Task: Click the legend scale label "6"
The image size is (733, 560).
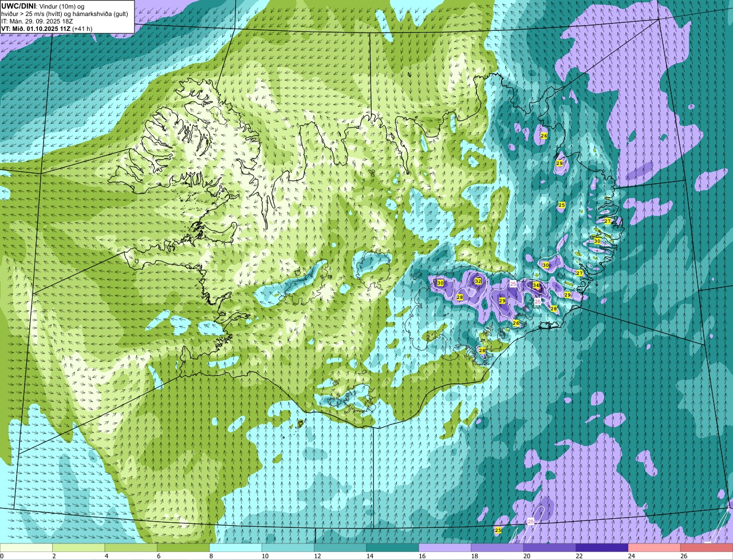Action: tap(158, 556)
